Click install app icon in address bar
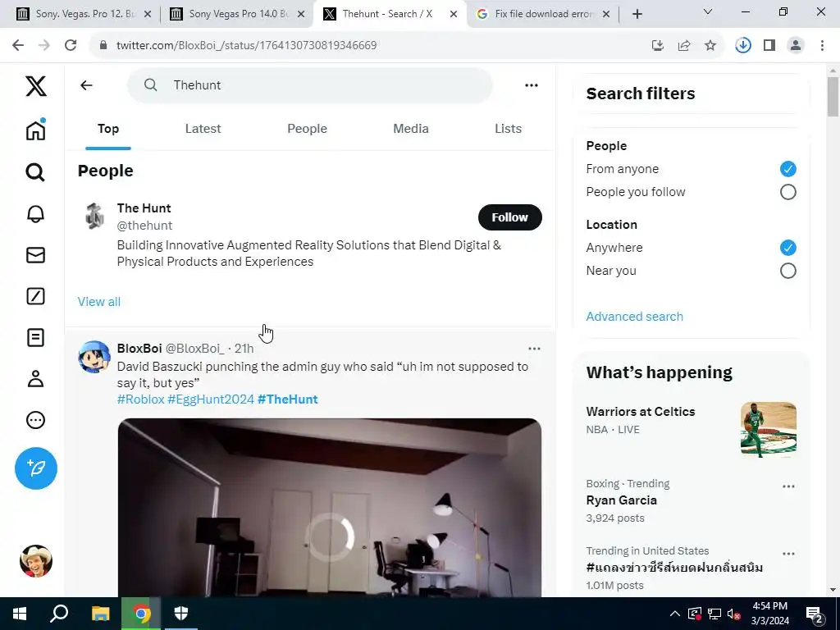Screen dimensions: 840x630 658,46
